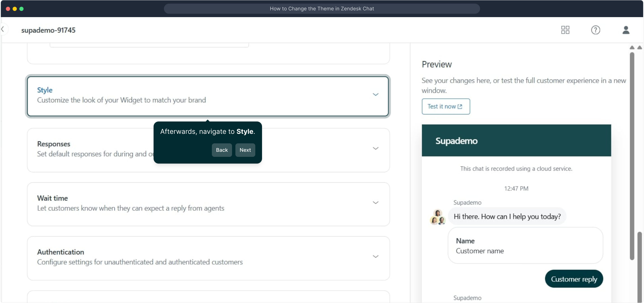This screenshot has width=644, height=303.
Task: Open the Style section title
Action: 45,90
